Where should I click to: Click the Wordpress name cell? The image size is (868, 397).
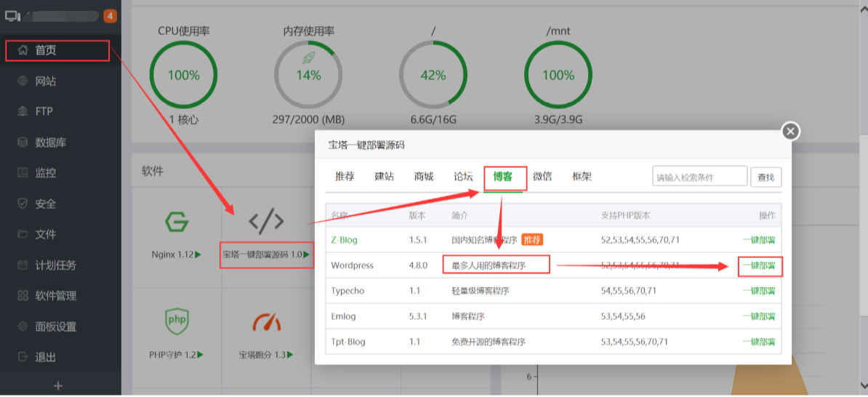coord(352,265)
